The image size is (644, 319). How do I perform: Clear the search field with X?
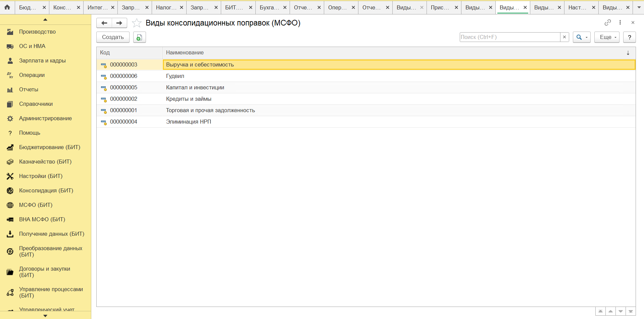[x=564, y=37]
